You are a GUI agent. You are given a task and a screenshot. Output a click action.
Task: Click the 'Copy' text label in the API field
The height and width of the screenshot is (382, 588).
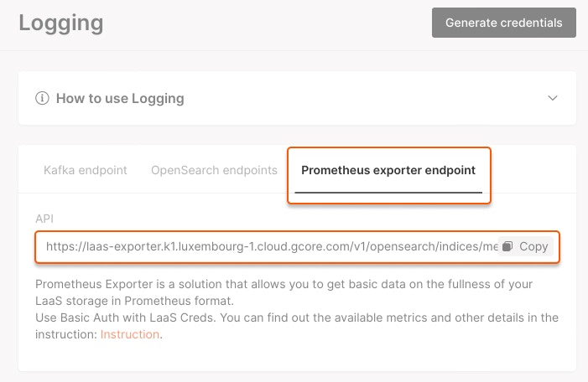(x=533, y=246)
